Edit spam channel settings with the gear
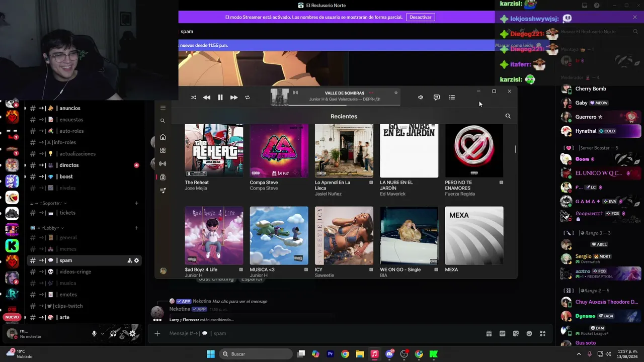This screenshot has height=362, width=644. pyautogui.click(x=136, y=260)
